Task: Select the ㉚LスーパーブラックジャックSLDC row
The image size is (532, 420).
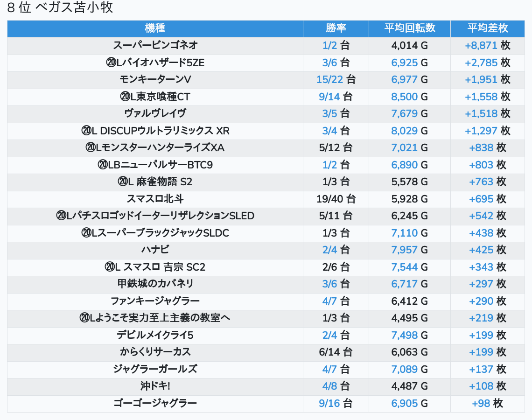Action: pos(266,233)
